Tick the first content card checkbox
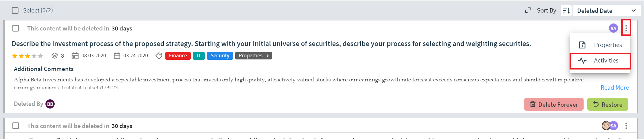The height and width of the screenshot is (139, 644). coord(16,28)
